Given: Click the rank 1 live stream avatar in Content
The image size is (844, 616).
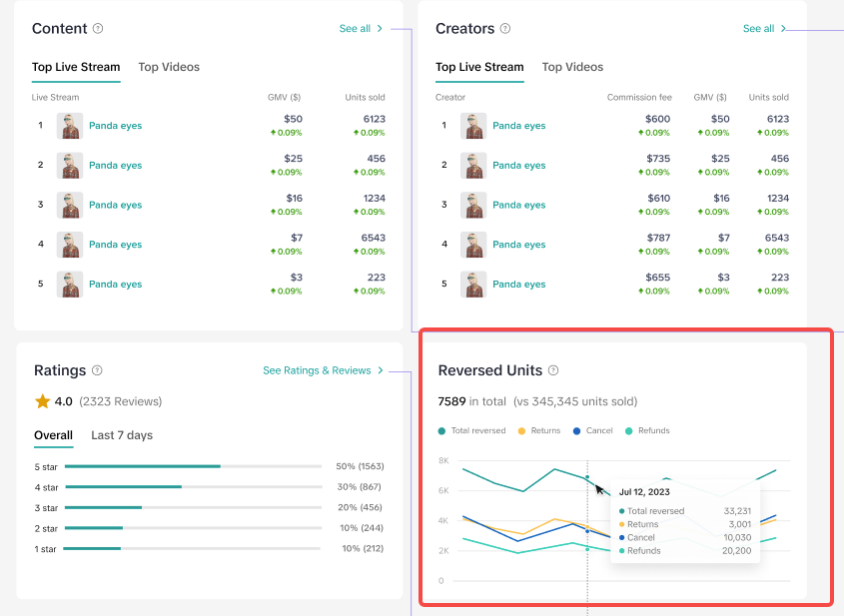Looking at the screenshot, I should [x=70, y=126].
